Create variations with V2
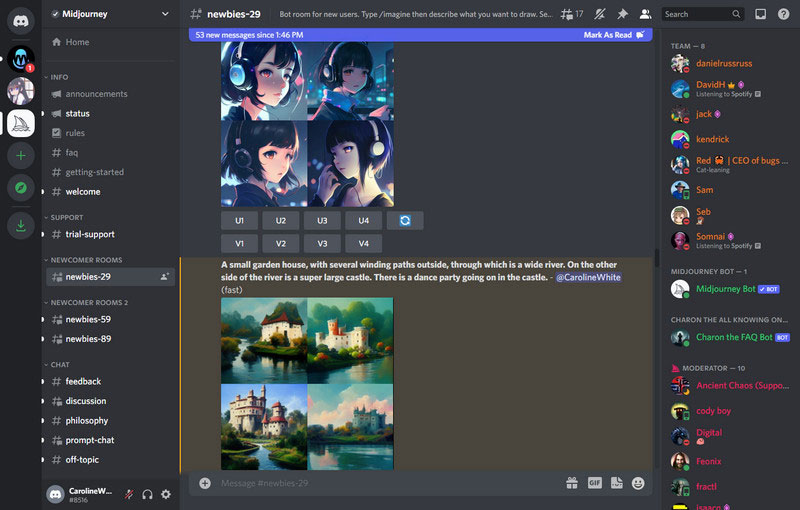800x510 pixels. tap(281, 244)
